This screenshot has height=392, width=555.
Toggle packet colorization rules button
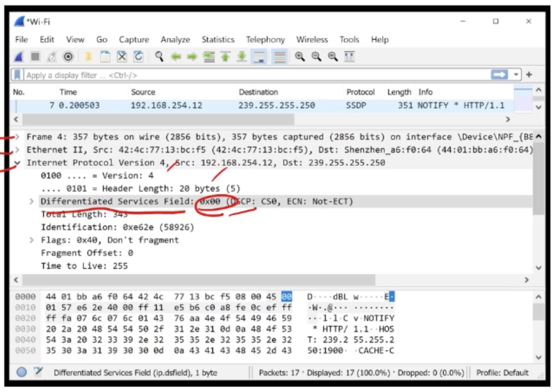pos(280,57)
